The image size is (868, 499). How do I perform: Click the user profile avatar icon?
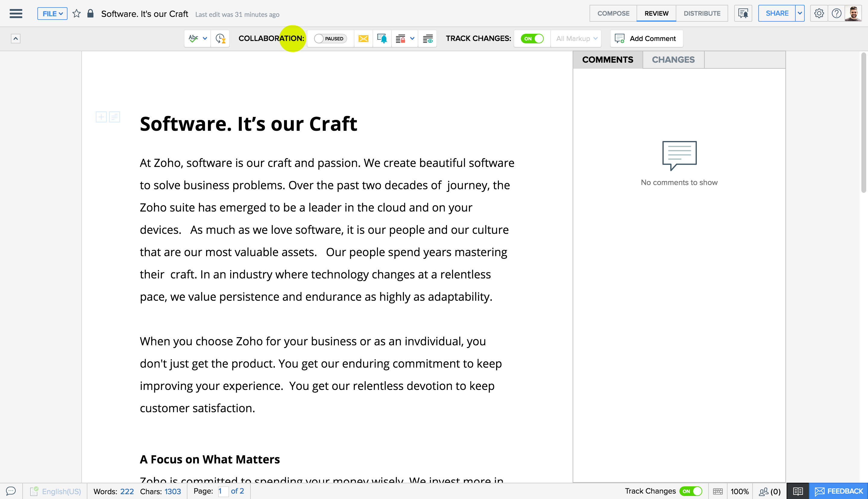[853, 13]
